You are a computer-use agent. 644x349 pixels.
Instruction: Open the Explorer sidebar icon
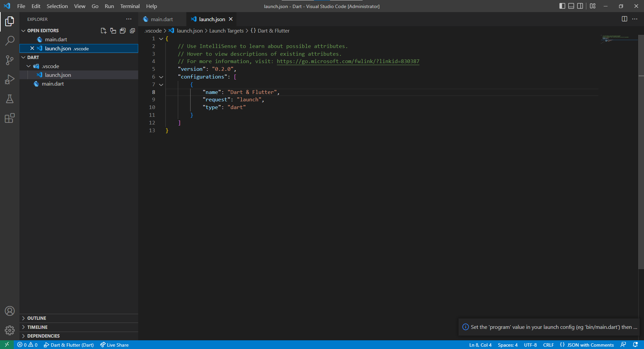(9, 21)
